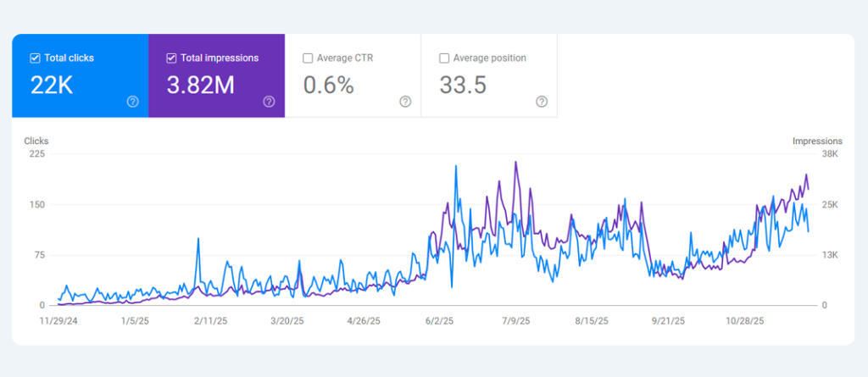Viewport: 868px width, 377px height.
Task: Click the 33.5 average position value
Action: point(463,85)
